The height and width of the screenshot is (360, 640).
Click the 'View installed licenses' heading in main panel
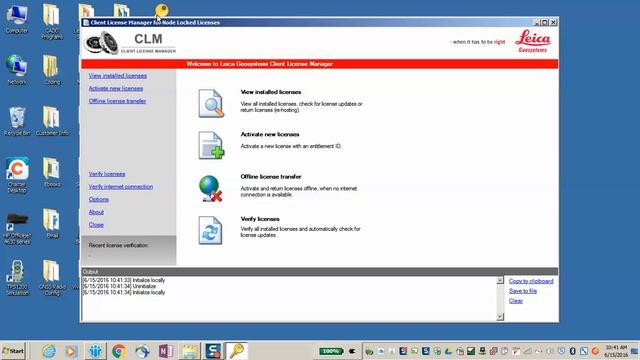pyautogui.click(x=271, y=92)
